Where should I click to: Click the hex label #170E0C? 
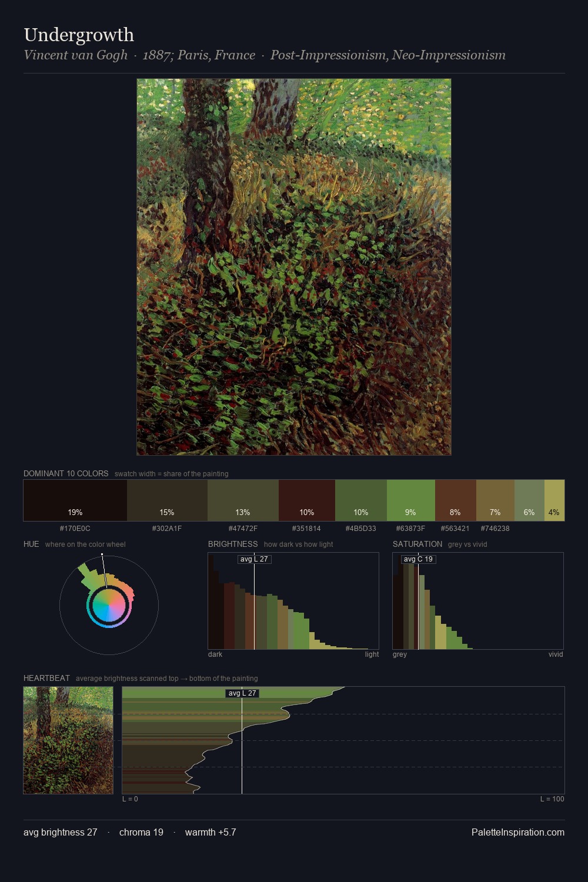click(x=75, y=529)
